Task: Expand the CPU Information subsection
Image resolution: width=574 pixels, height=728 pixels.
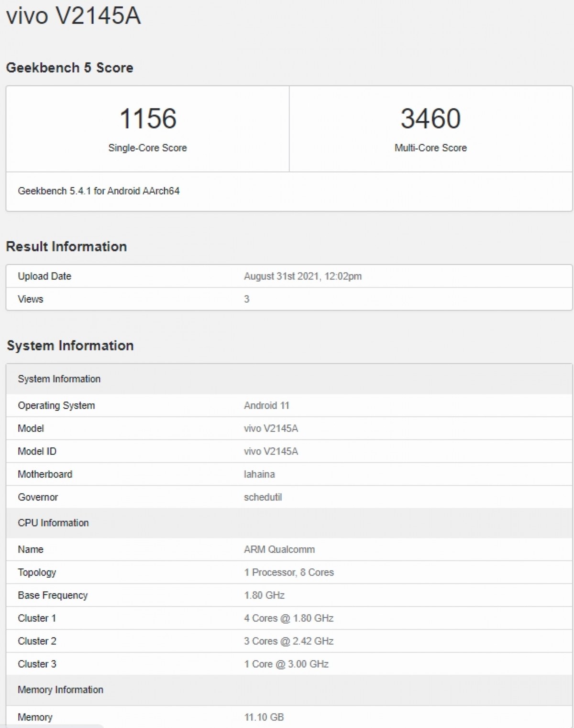Action: click(53, 523)
